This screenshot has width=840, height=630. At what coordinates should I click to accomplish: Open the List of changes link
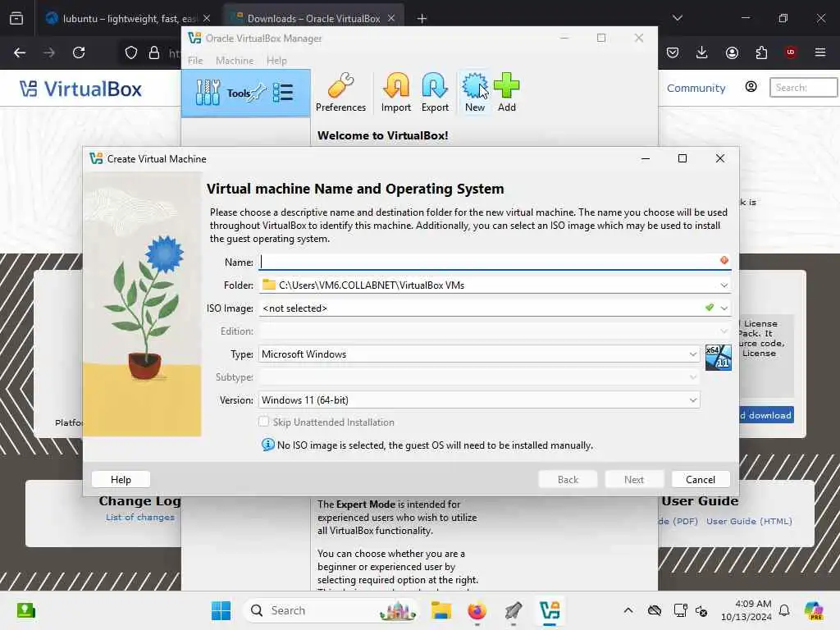tap(139, 517)
